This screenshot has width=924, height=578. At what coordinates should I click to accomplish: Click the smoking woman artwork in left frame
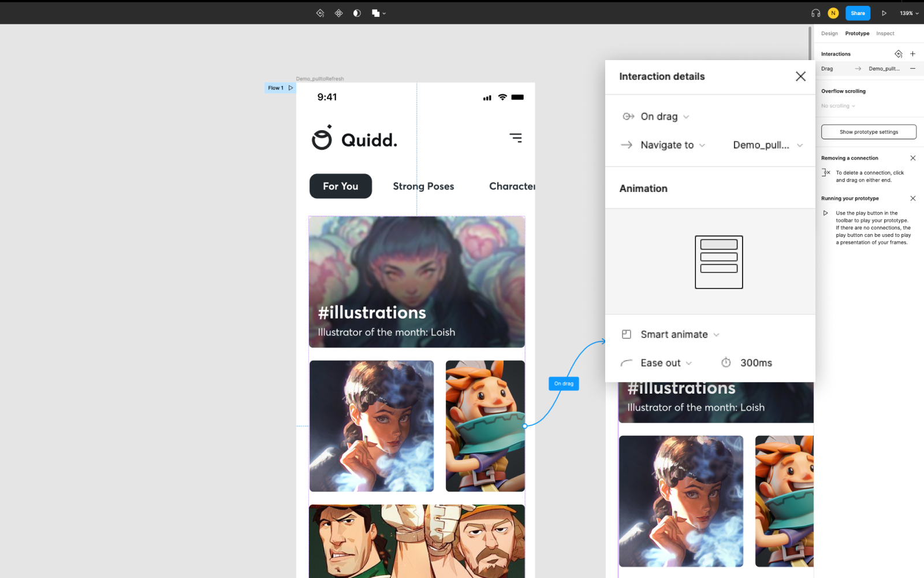[x=371, y=426]
